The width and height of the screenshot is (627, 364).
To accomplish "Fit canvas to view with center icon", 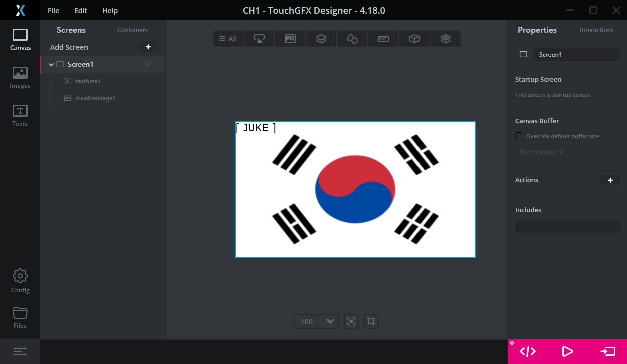I will pos(351,321).
